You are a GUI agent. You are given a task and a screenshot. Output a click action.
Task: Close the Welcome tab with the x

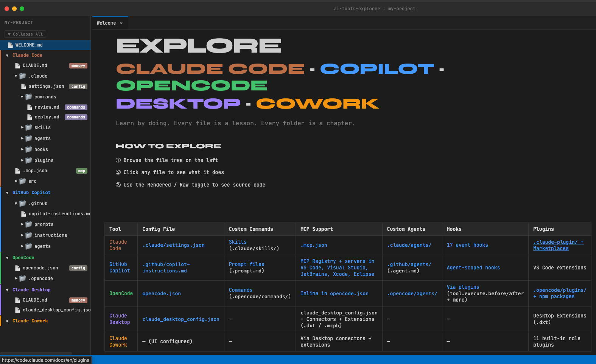pyautogui.click(x=121, y=23)
